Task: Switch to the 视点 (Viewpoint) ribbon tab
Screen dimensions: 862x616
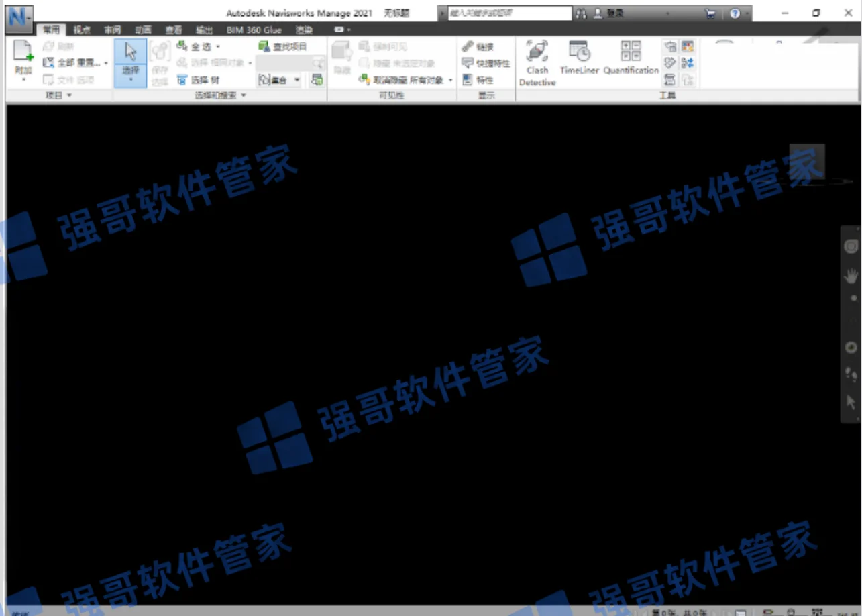Action: pyautogui.click(x=82, y=30)
